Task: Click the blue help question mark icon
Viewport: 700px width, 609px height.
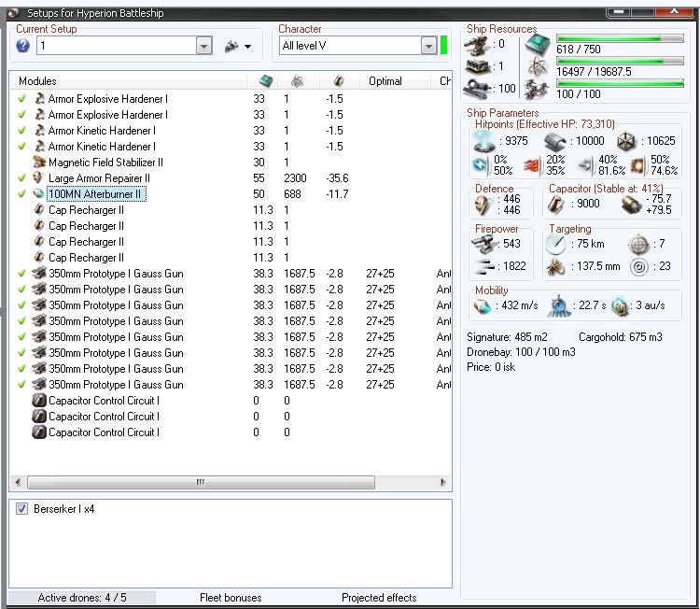Action: (22, 46)
